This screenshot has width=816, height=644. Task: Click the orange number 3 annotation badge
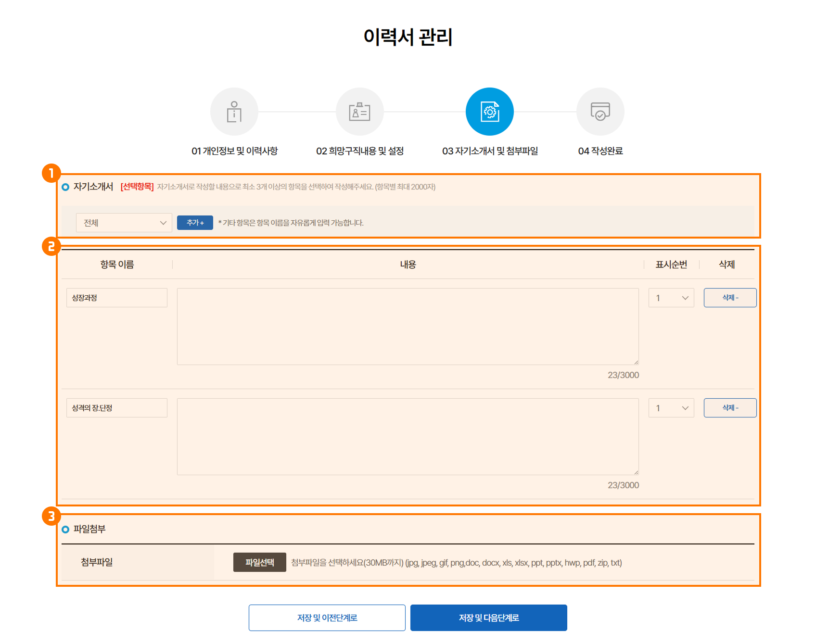coord(51,516)
